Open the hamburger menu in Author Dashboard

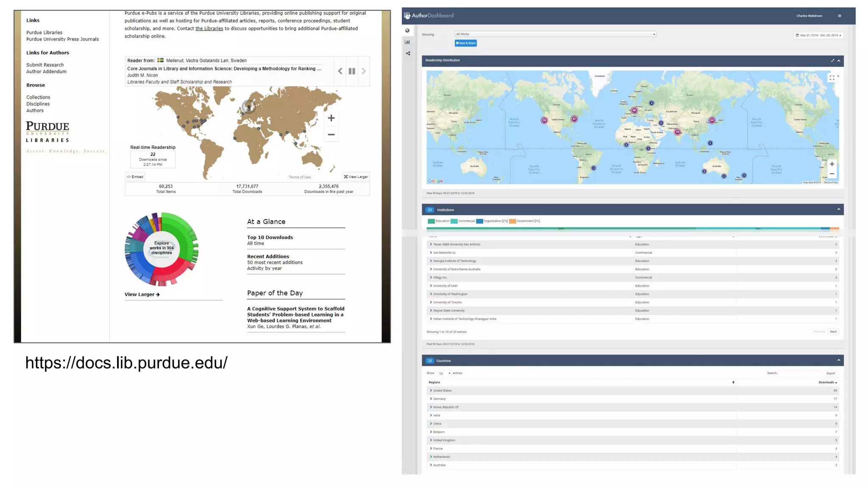tap(839, 16)
